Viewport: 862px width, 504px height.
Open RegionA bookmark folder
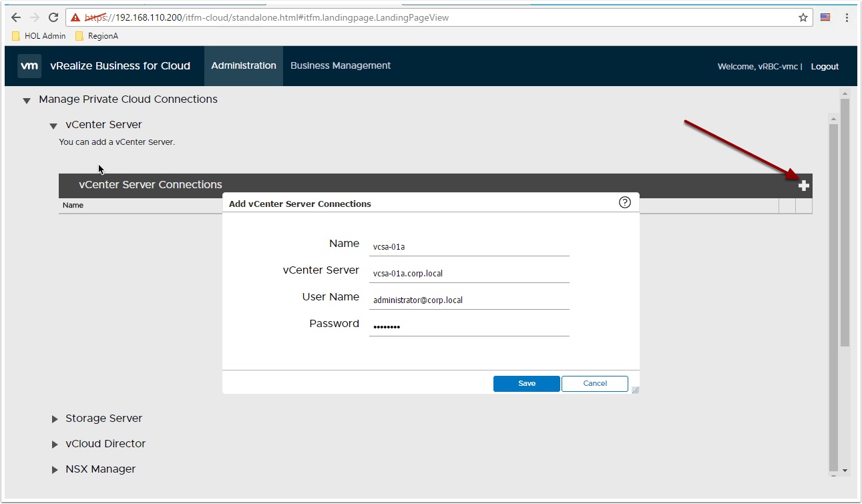[x=97, y=36]
